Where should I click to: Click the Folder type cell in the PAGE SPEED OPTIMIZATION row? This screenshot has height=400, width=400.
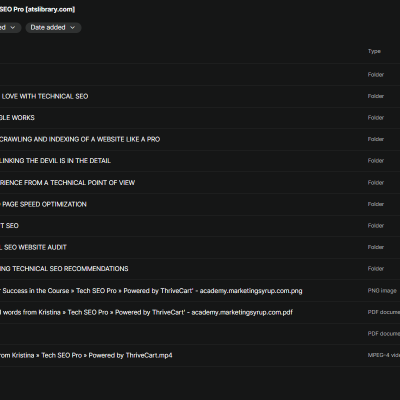click(376, 204)
